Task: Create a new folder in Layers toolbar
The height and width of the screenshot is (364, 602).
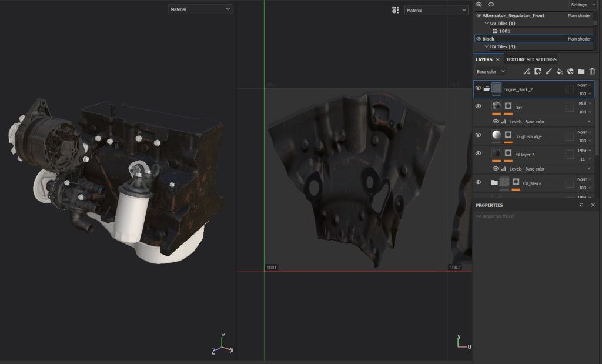Action: tap(581, 72)
